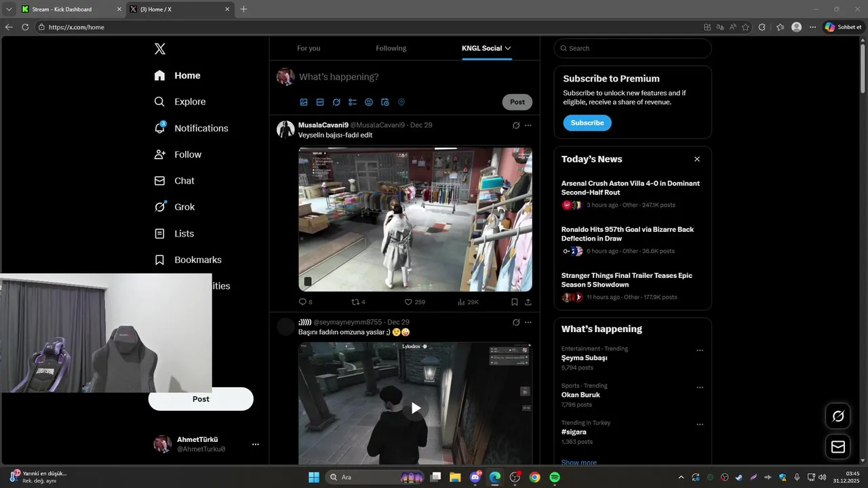Add this page to favorites star
Viewport: 868px width, 488px height.
point(745,27)
